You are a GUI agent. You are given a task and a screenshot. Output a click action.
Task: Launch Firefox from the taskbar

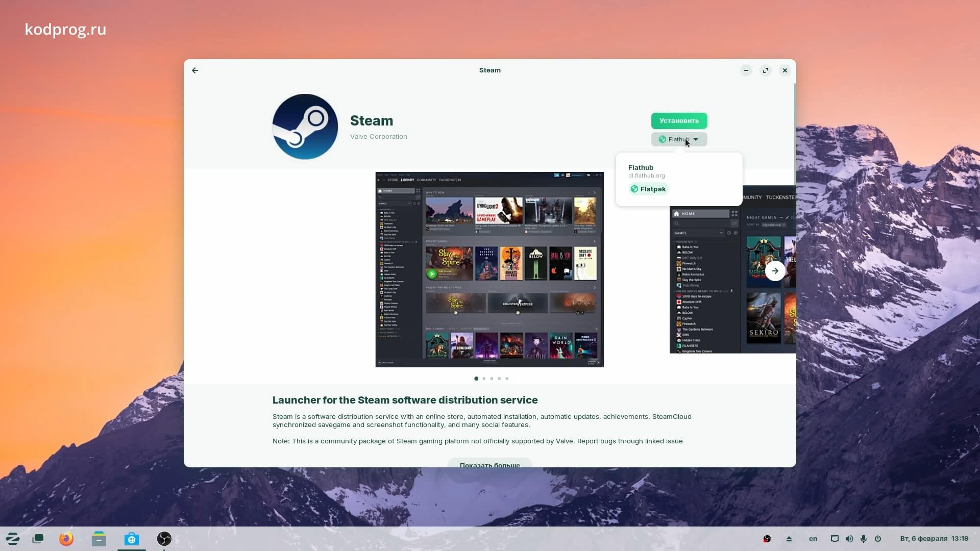coord(66,539)
